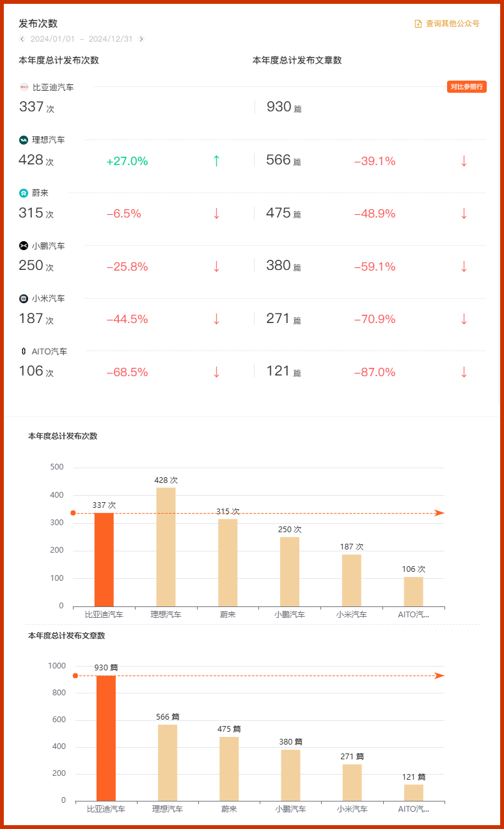Click the 比亚迪汽车 account logo
The image size is (504, 829).
[24, 87]
